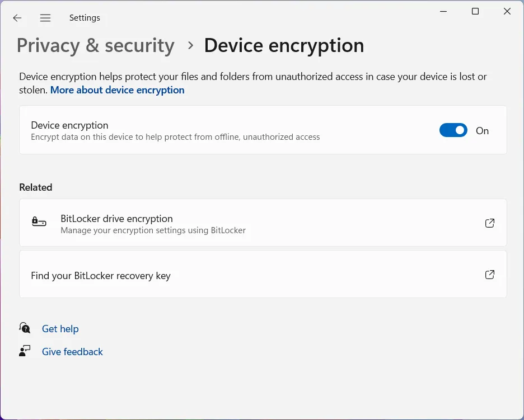
Task: Click the Device encryption page heading
Action: click(284, 45)
